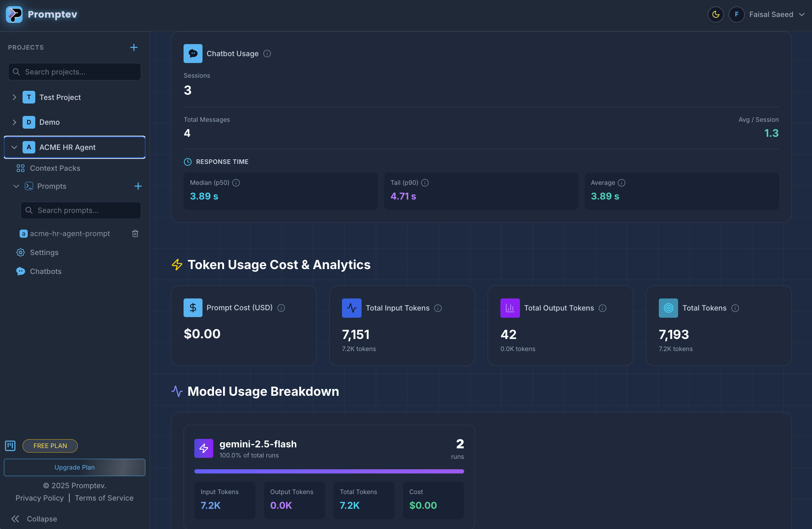Image resolution: width=812 pixels, height=529 pixels.
Task: Open the Terms of Service link
Action: 104,498
